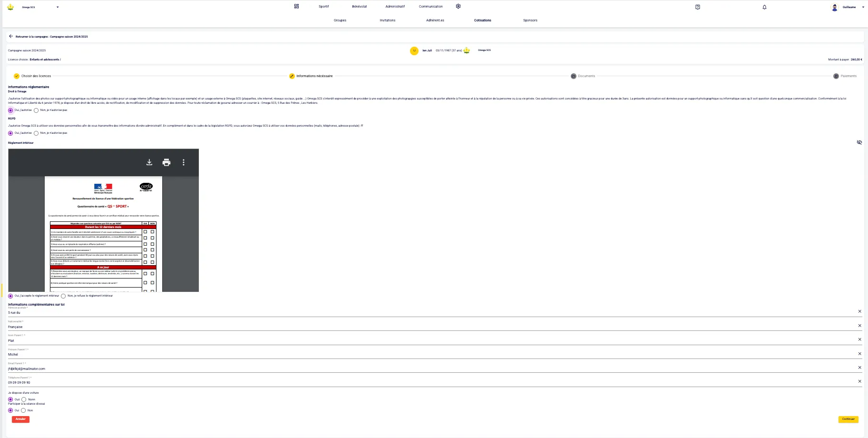Select 'Non, je refuse le règlement intérieur'
Image resolution: width=868 pixels, height=438 pixels.
coord(63,296)
